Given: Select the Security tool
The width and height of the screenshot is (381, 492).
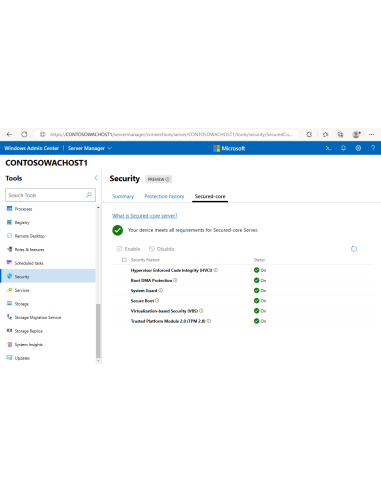Looking at the screenshot, I should click(48, 276).
